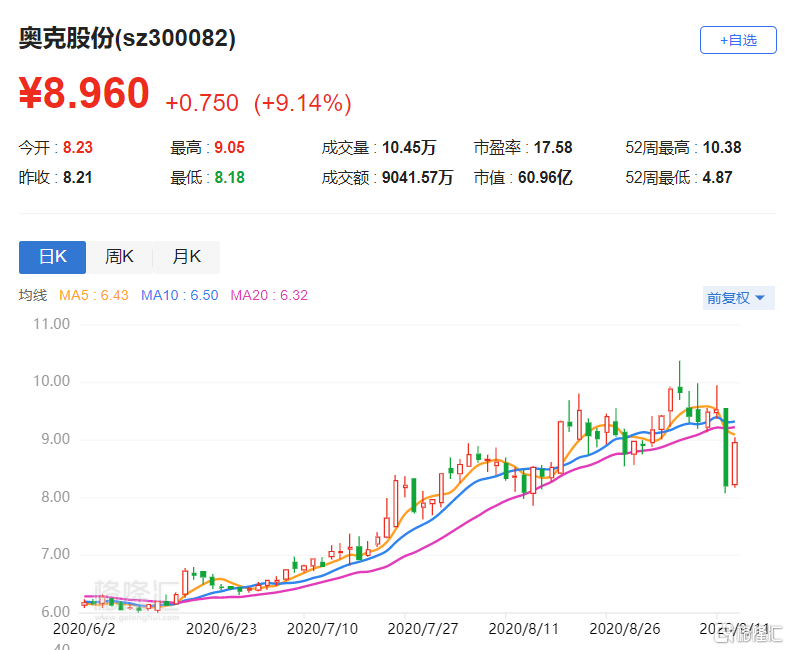Screen dimensions: 789x650
Task: Click the market cap value 60.96亿
Action: 545,178
